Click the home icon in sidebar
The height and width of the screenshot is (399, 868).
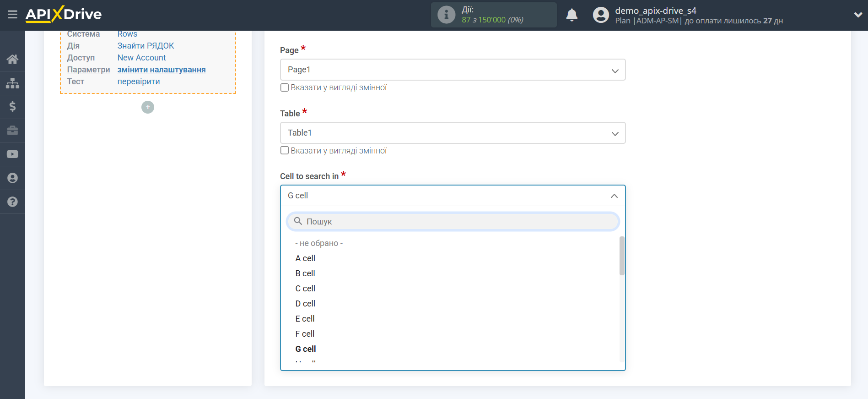pos(12,59)
